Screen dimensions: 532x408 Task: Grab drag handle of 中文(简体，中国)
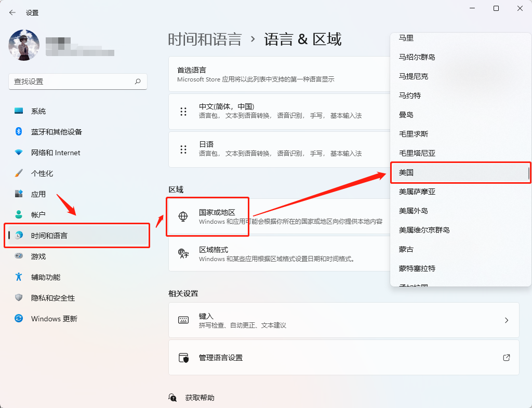pos(183,112)
